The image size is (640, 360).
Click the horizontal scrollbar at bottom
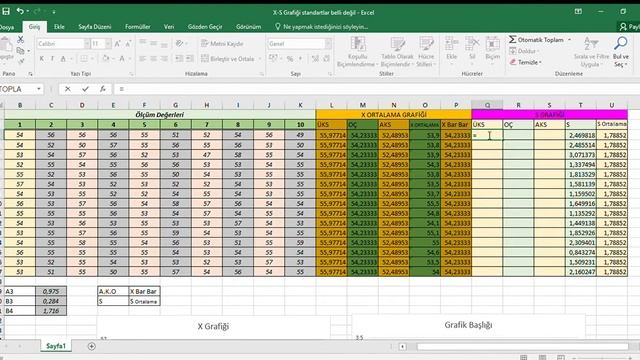(522, 346)
